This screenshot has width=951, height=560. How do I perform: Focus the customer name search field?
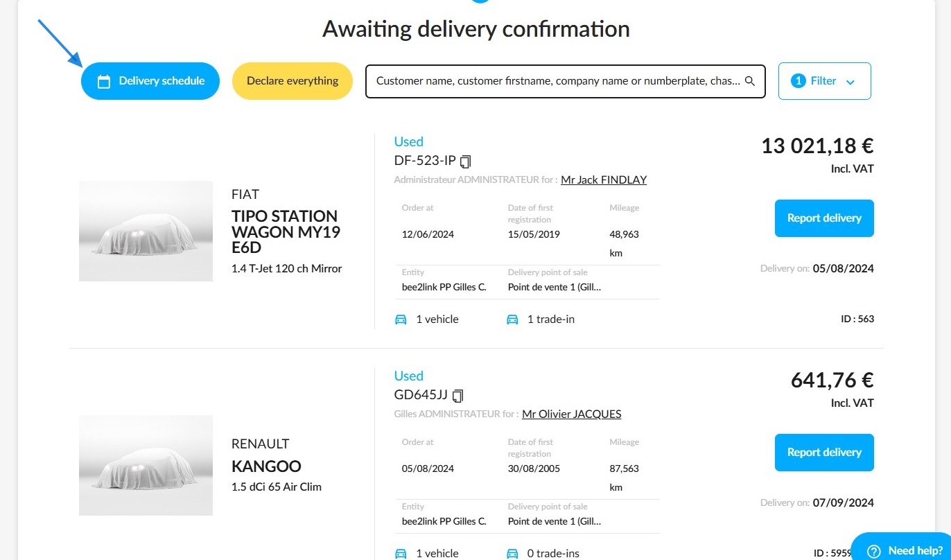point(566,81)
